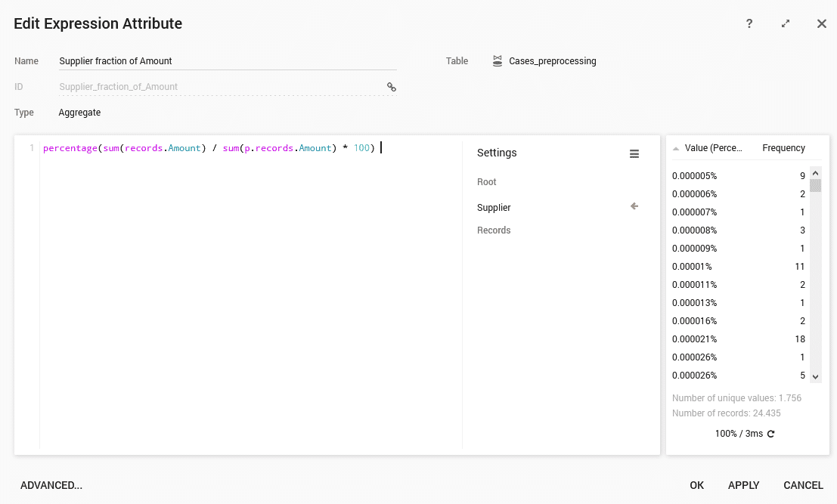The image size is (837, 504).
Task: Expand the dialog to full screen
Action: point(786,23)
